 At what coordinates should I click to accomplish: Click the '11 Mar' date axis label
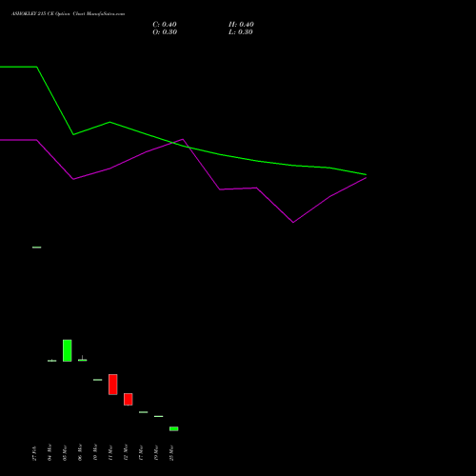pyautogui.click(x=110, y=452)
